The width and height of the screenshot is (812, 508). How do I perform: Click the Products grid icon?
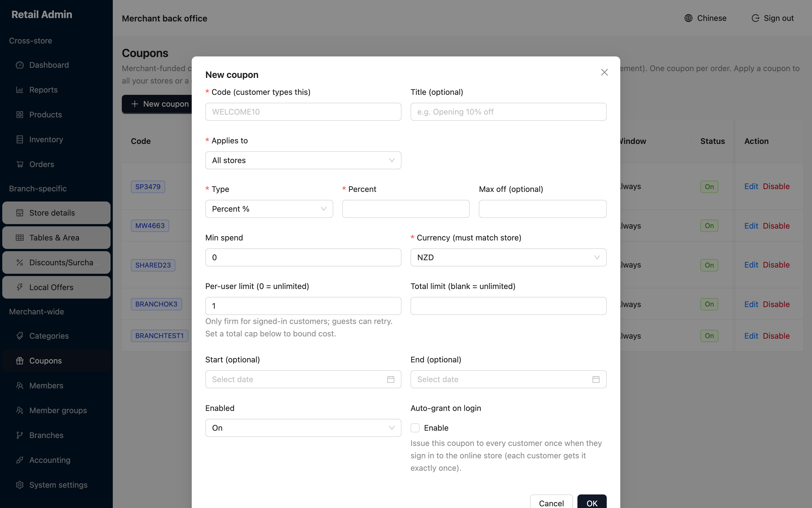point(20,115)
